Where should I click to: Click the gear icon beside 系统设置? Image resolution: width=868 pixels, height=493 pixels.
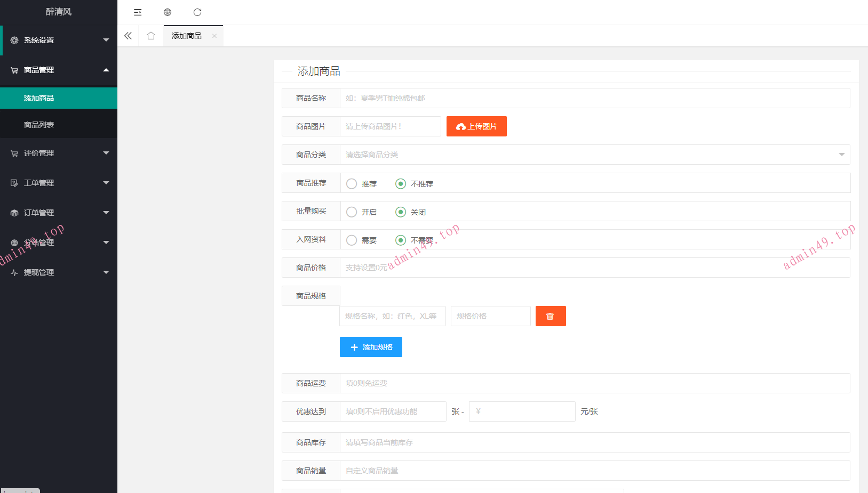click(14, 41)
